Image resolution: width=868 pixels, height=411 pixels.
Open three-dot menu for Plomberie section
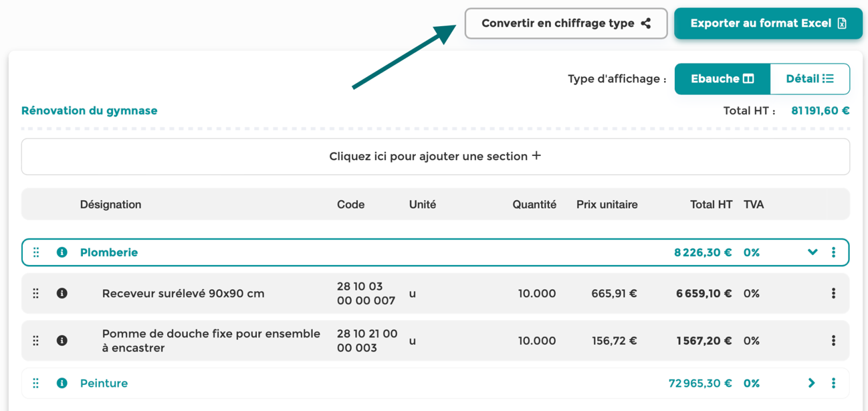coord(833,252)
